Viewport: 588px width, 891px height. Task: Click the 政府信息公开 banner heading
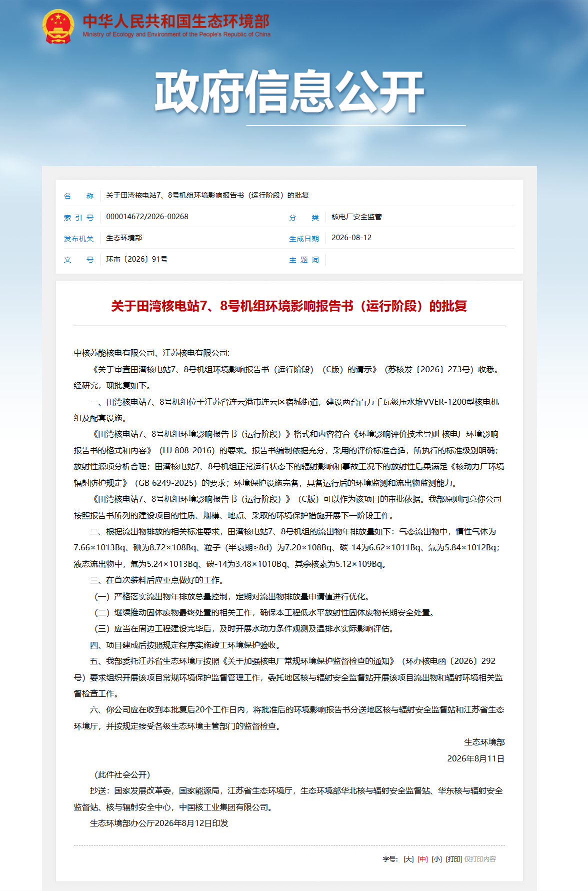tap(289, 92)
